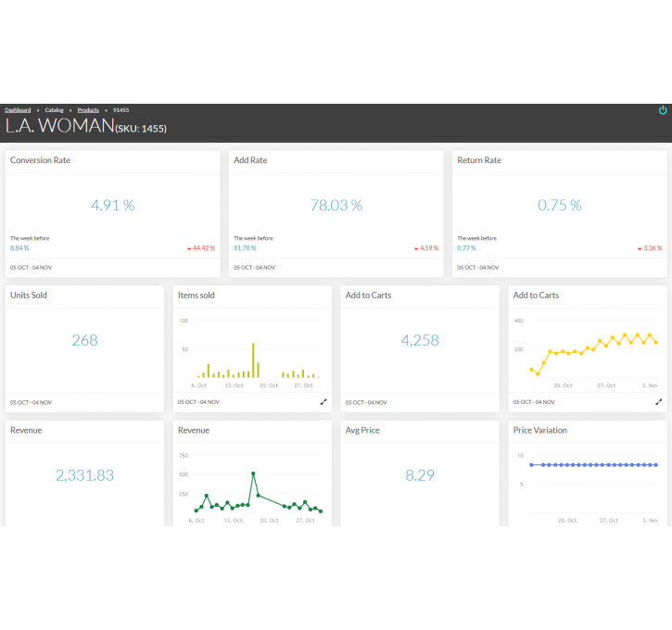The height and width of the screenshot is (630, 672).
Task: Click the 81.78 % week before value
Action: click(x=245, y=248)
